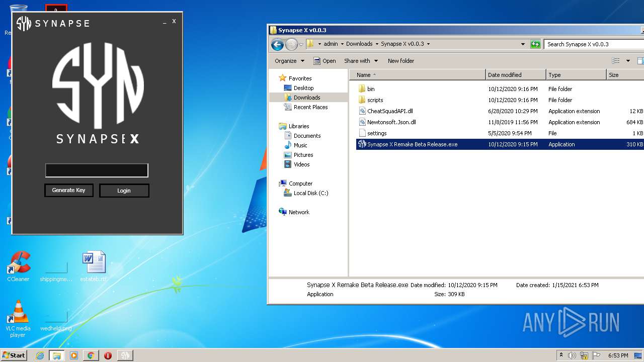This screenshot has width=644, height=362.
Task: Click wedheld.png desktop file
Action: pyautogui.click(x=56, y=321)
